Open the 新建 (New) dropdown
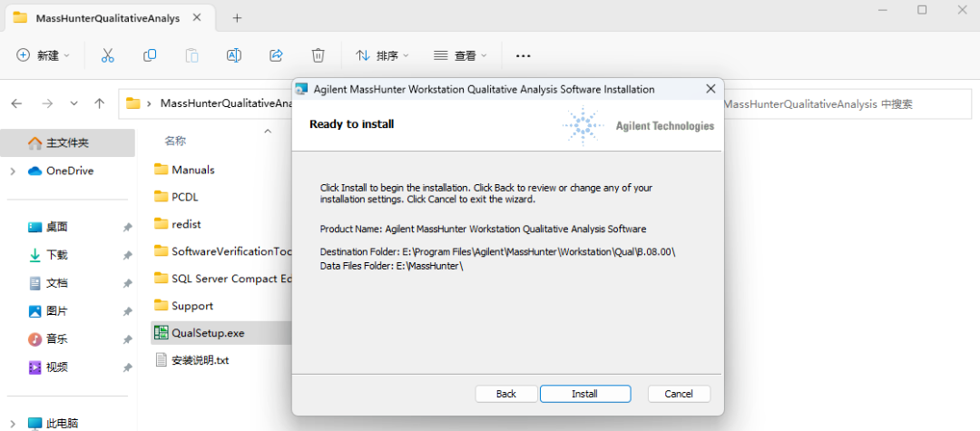Image resolution: width=980 pixels, height=431 pixels. click(x=43, y=55)
